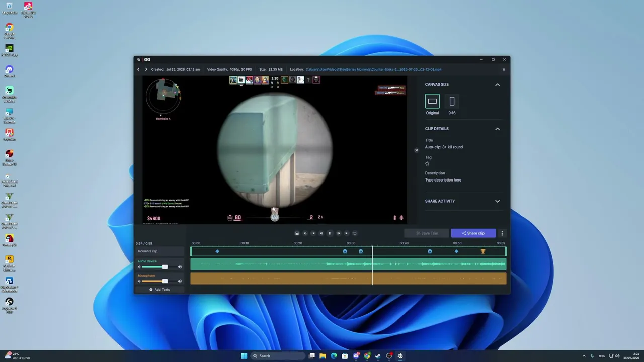Collapse the Canvas Size section
The image size is (644, 362).
[x=497, y=85]
